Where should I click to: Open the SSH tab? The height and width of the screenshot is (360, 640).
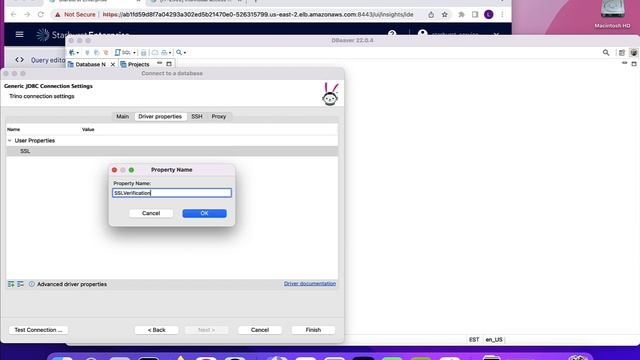pyautogui.click(x=197, y=116)
